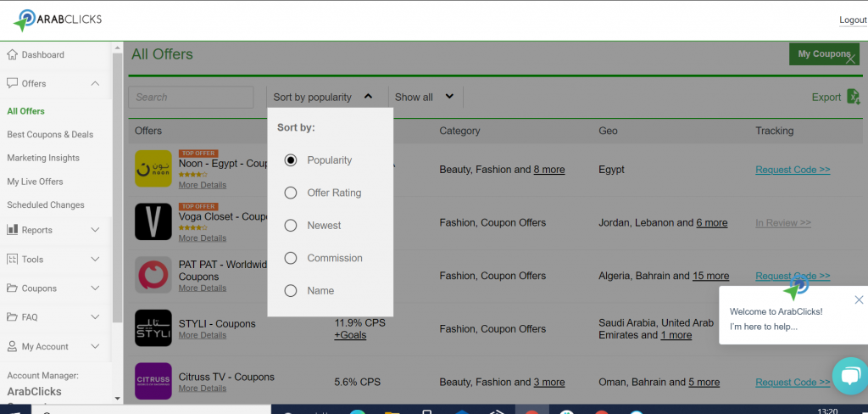Click the My Coupons button
Screen dimensions: 868x414
coord(824,53)
